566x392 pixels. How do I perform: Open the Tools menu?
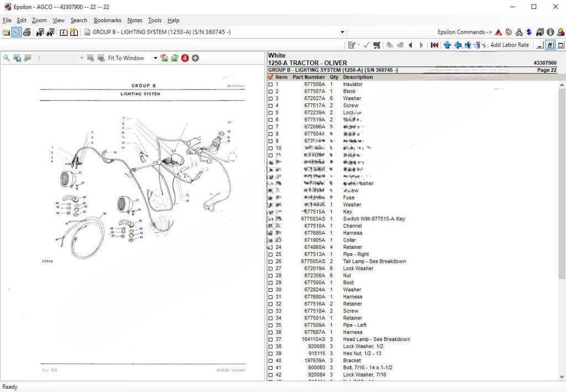pyautogui.click(x=155, y=20)
